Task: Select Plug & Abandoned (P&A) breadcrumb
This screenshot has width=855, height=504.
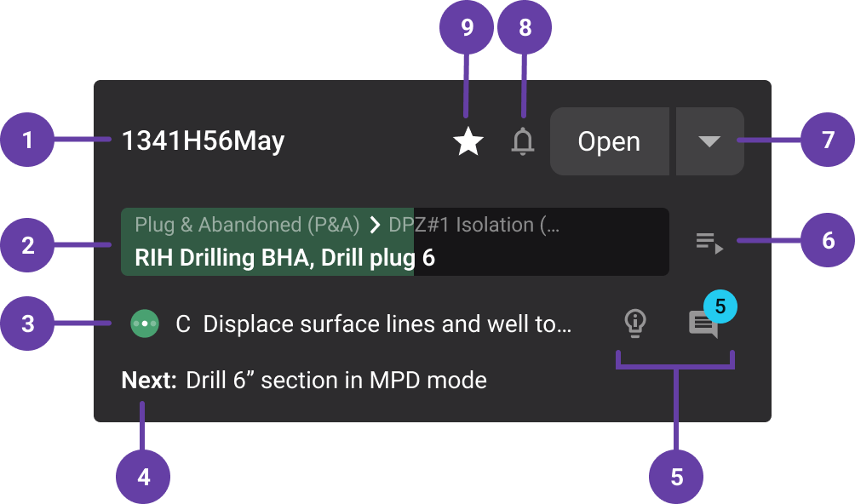Action: point(247,225)
